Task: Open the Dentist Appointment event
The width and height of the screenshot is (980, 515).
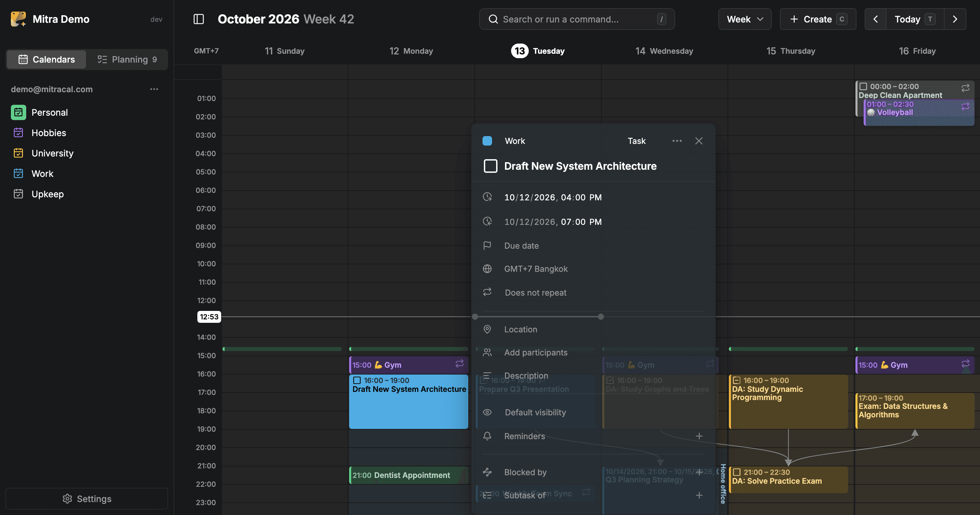Action: point(408,475)
